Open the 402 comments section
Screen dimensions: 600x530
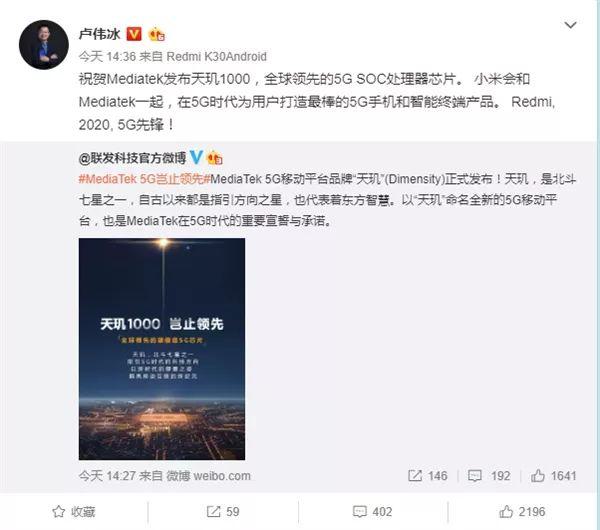coord(372,512)
